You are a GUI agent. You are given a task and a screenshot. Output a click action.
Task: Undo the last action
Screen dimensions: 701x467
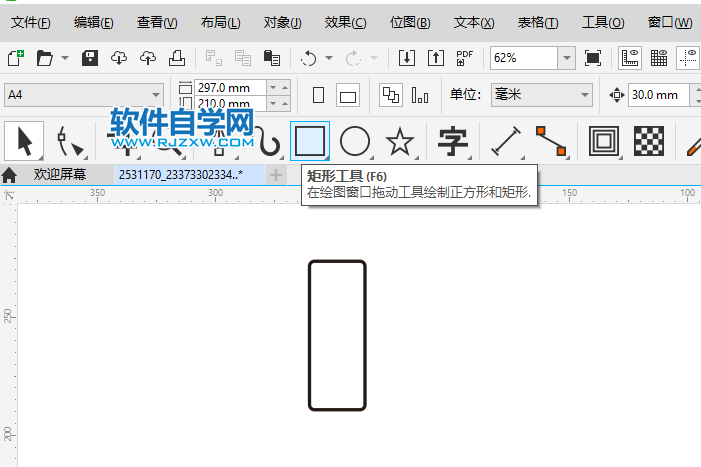click(x=308, y=58)
